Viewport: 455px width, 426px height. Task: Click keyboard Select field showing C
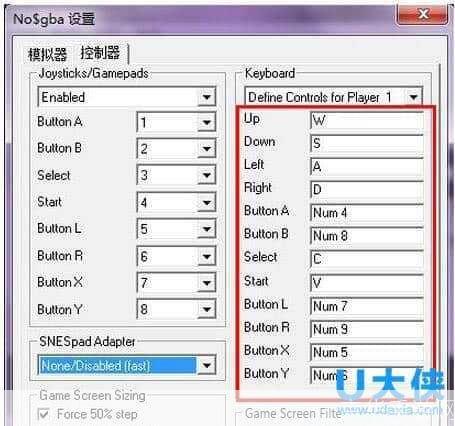(x=367, y=259)
